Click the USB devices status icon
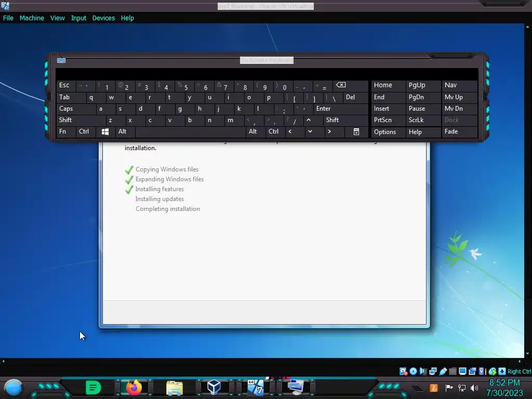Viewport: 532px width, 399px height. (x=443, y=371)
